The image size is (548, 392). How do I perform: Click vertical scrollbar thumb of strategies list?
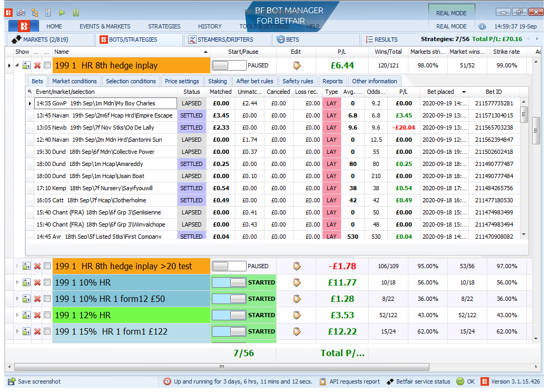[x=536, y=131]
